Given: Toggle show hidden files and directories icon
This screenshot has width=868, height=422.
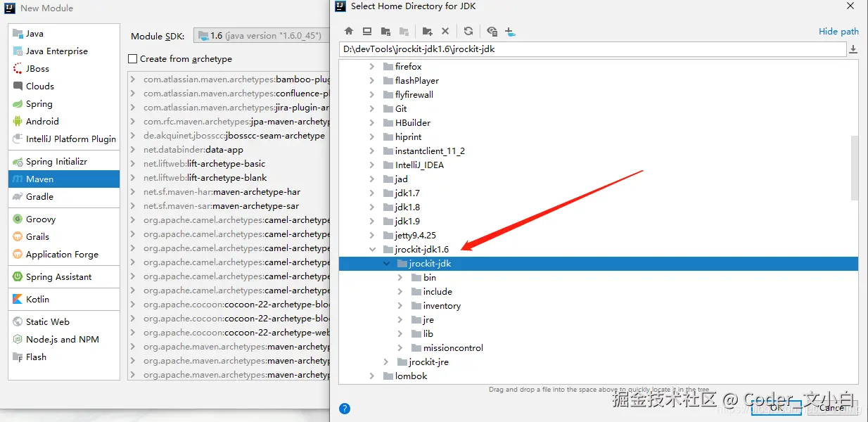Looking at the screenshot, I should click(x=492, y=31).
